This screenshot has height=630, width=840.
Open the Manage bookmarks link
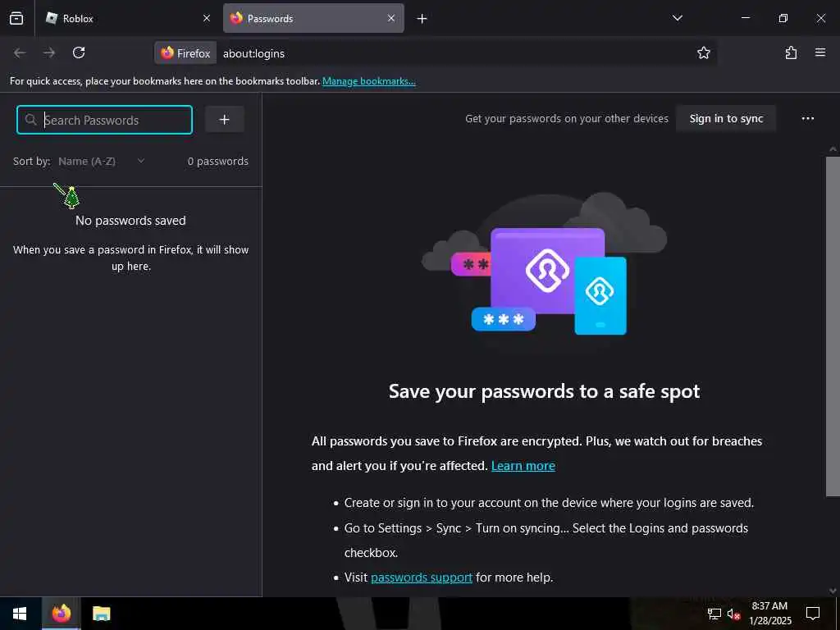(x=368, y=81)
